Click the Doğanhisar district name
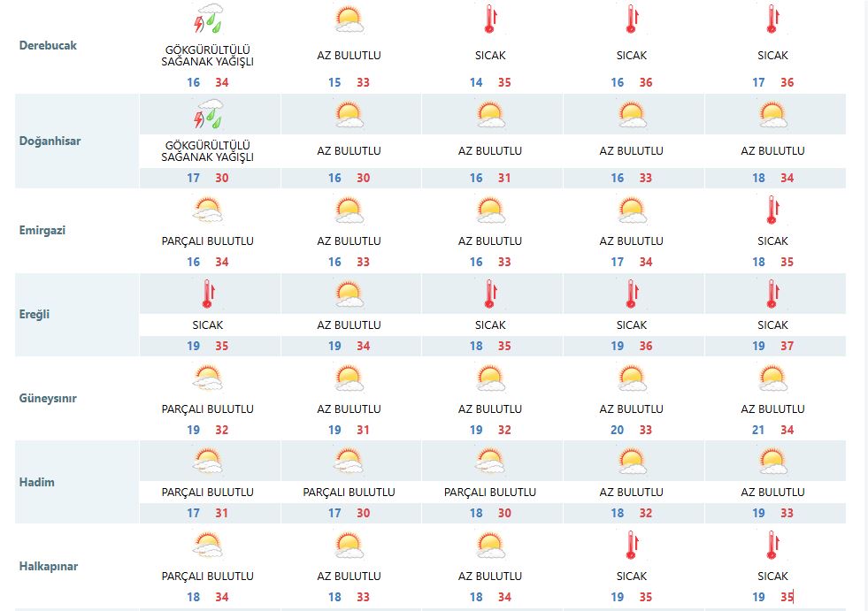This screenshot has height=611, width=868. tap(50, 141)
